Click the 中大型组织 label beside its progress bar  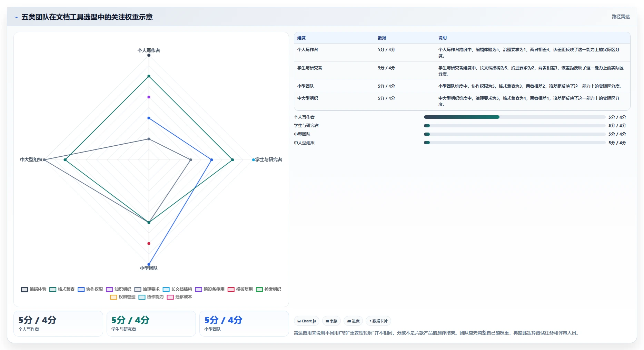coord(304,143)
